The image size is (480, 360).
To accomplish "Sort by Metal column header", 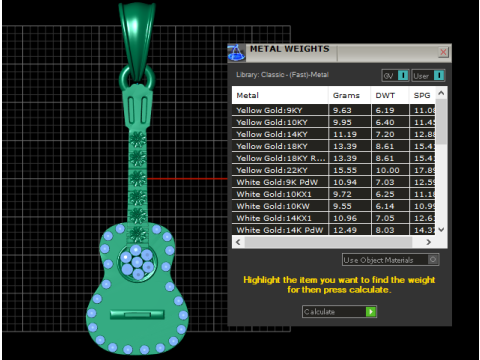I will 280,95.
